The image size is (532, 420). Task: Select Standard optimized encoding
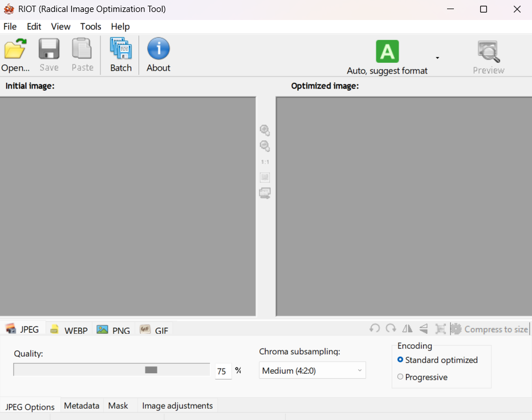pos(400,360)
